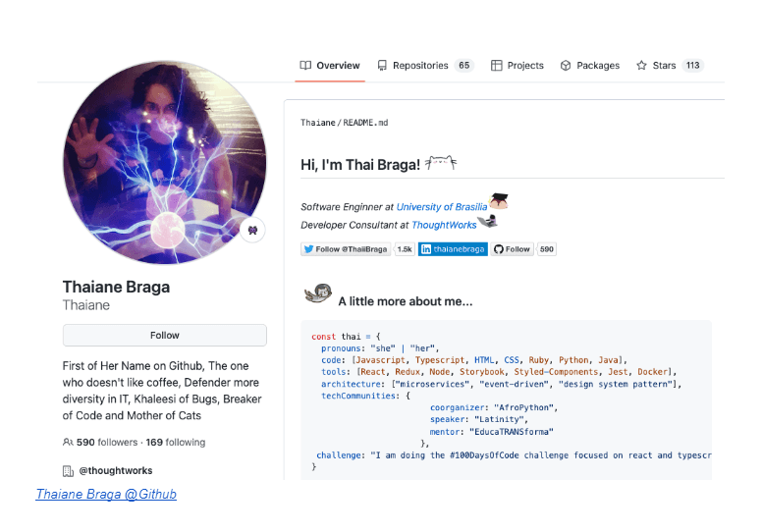Click the GitHub Follow badge
Image resolution: width=762 pixels, height=532 pixels.
point(512,249)
